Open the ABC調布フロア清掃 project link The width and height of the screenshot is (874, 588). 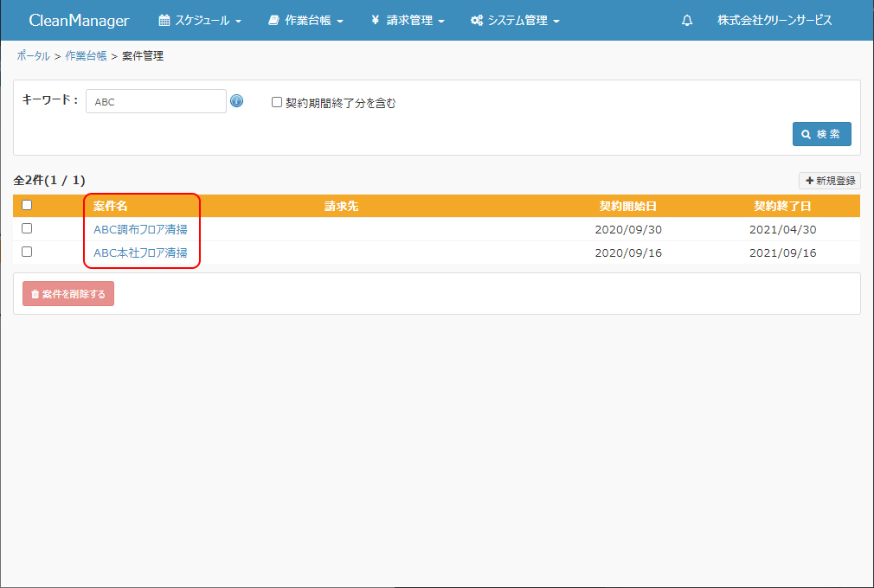140,230
